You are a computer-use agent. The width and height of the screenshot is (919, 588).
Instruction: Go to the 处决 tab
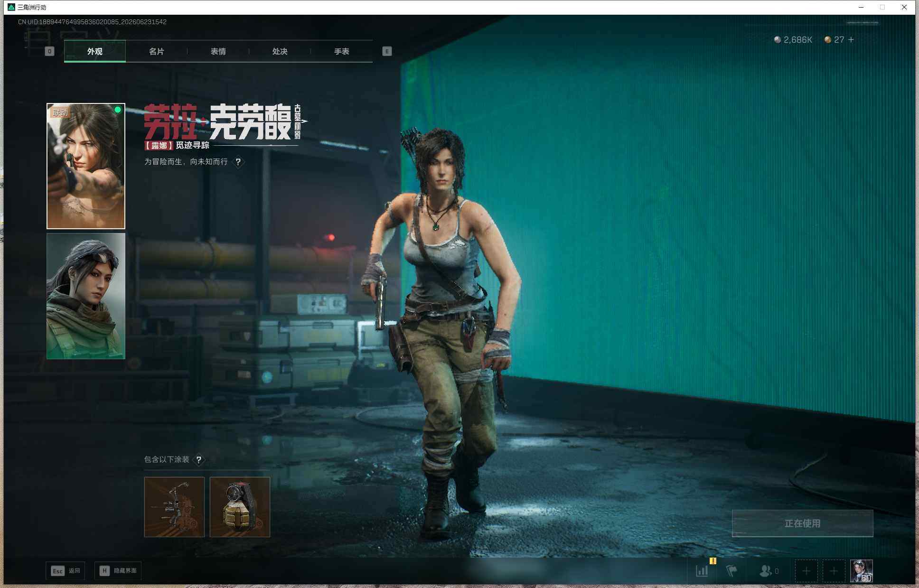[280, 51]
